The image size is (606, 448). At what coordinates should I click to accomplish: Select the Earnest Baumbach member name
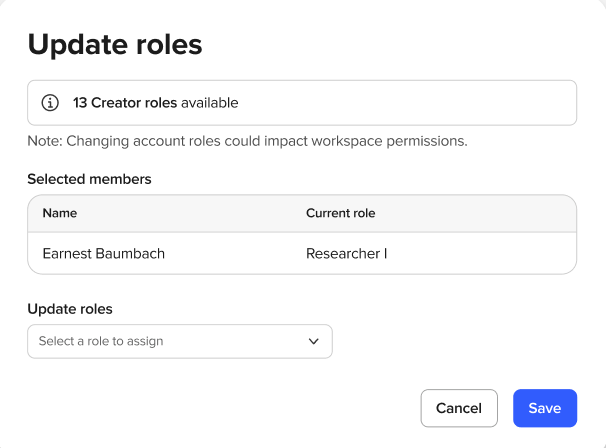coord(103,253)
